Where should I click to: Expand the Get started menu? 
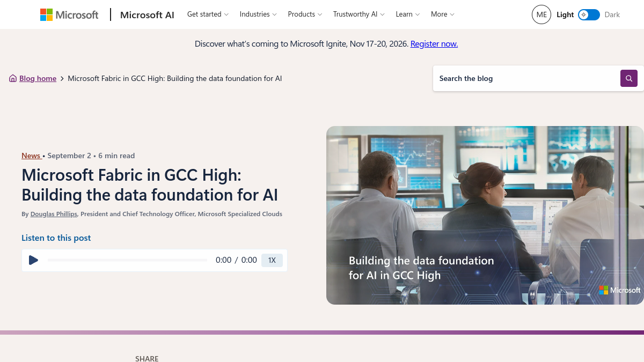(x=208, y=14)
